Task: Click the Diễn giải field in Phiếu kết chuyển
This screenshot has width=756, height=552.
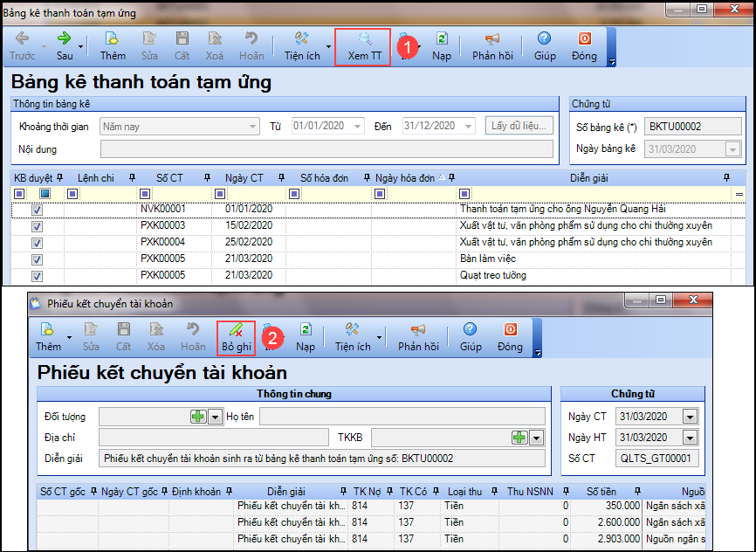Action: coord(322,459)
